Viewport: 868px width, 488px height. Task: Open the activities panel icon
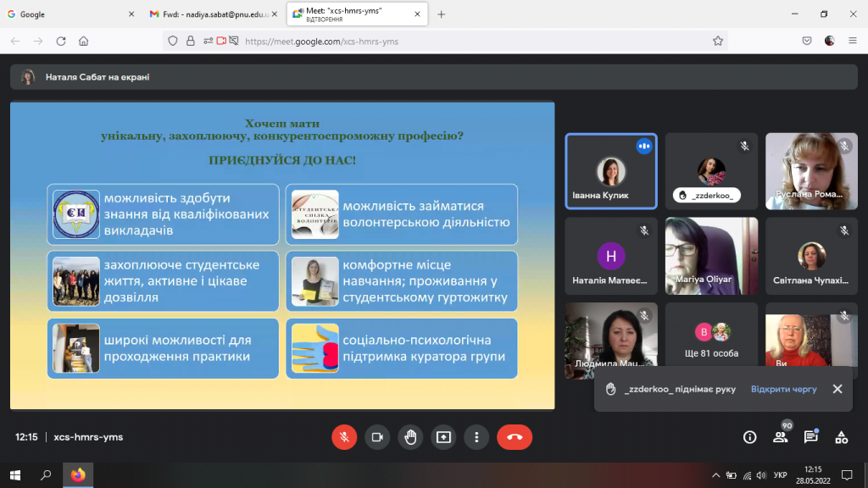[x=841, y=437]
